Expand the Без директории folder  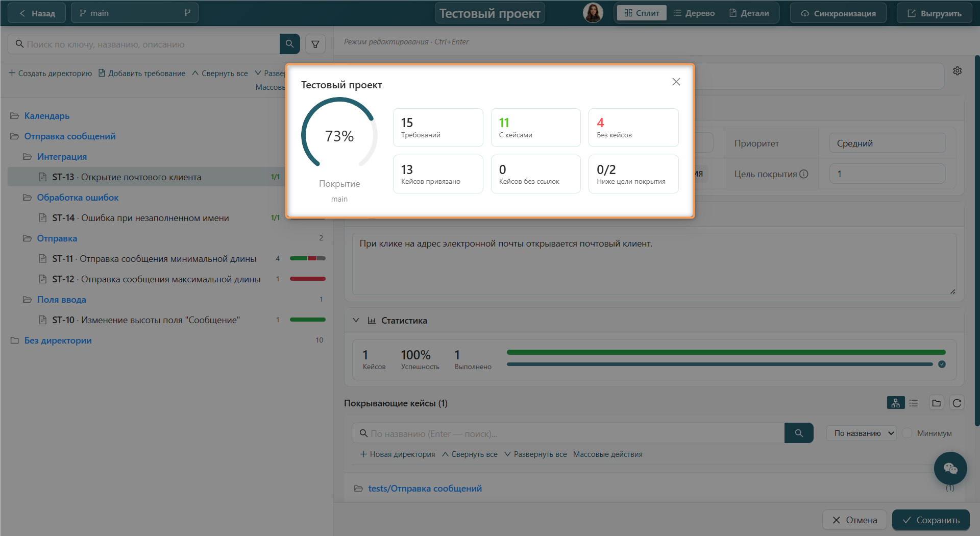(x=15, y=340)
